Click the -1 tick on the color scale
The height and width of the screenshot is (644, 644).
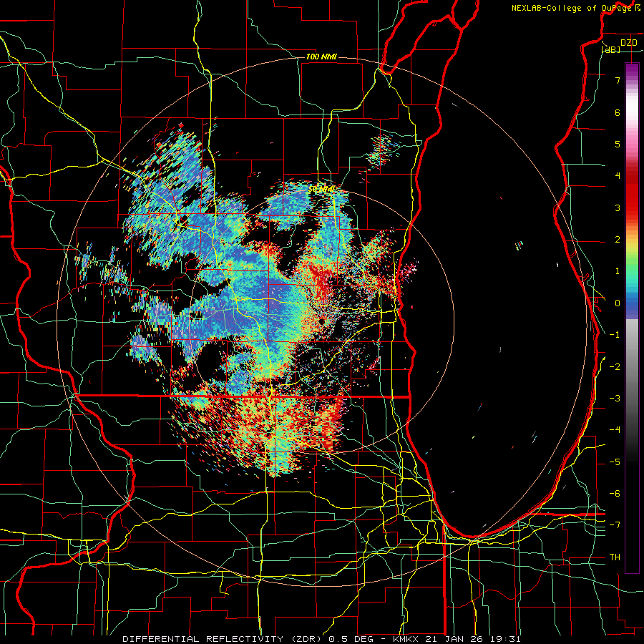coord(615,335)
